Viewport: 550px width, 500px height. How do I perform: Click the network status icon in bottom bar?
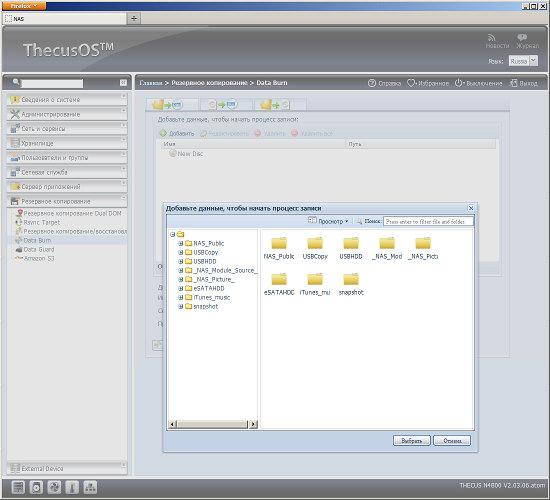click(90, 487)
